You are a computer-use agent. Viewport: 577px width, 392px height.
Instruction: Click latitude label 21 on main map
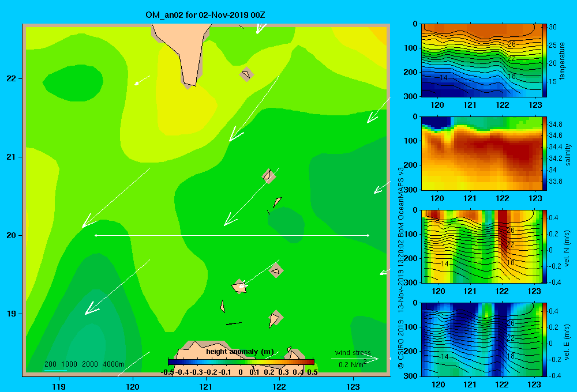(x=12, y=157)
